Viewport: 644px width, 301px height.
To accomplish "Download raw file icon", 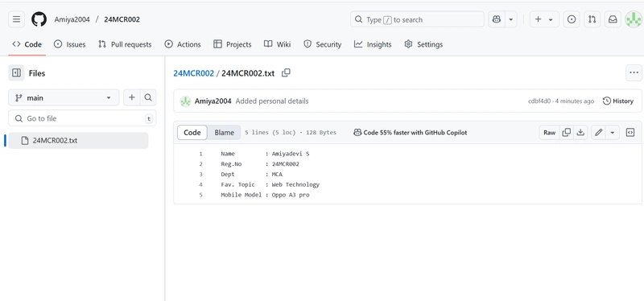I will (580, 132).
